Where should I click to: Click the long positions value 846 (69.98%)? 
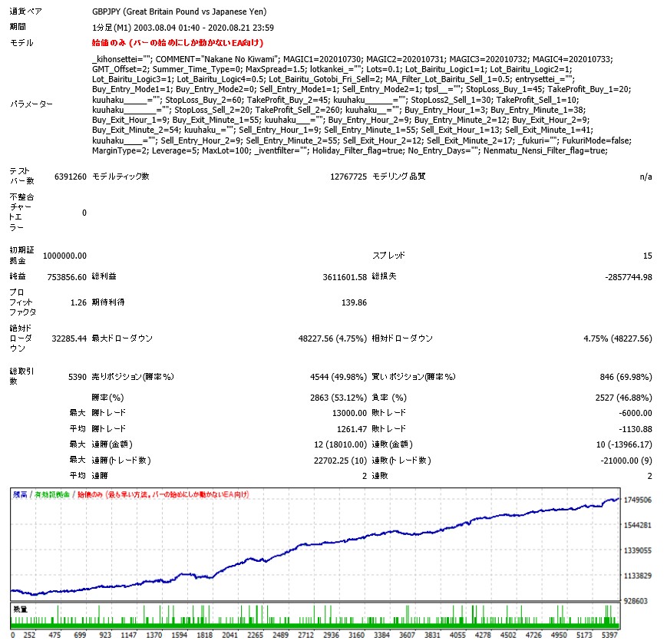click(x=626, y=377)
